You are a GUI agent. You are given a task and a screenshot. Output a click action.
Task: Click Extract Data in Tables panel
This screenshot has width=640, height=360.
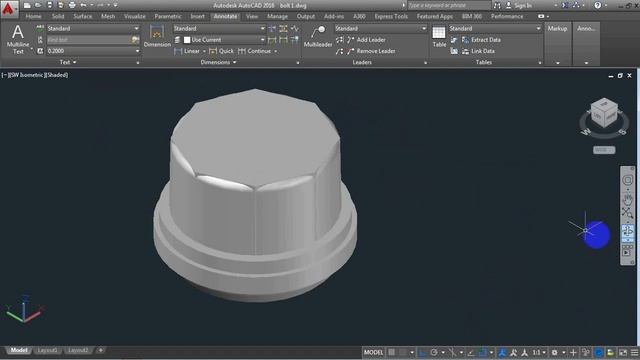click(x=481, y=40)
